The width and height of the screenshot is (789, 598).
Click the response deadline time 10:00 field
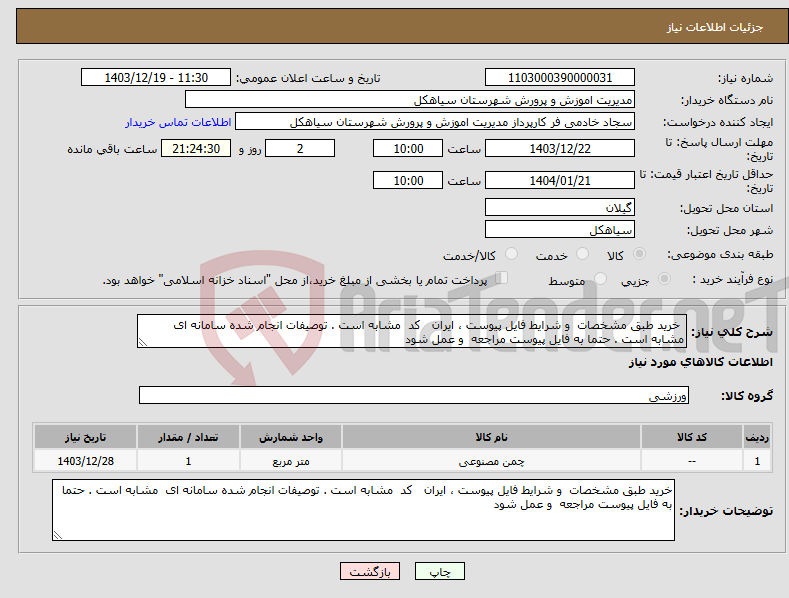pyautogui.click(x=408, y=148)
